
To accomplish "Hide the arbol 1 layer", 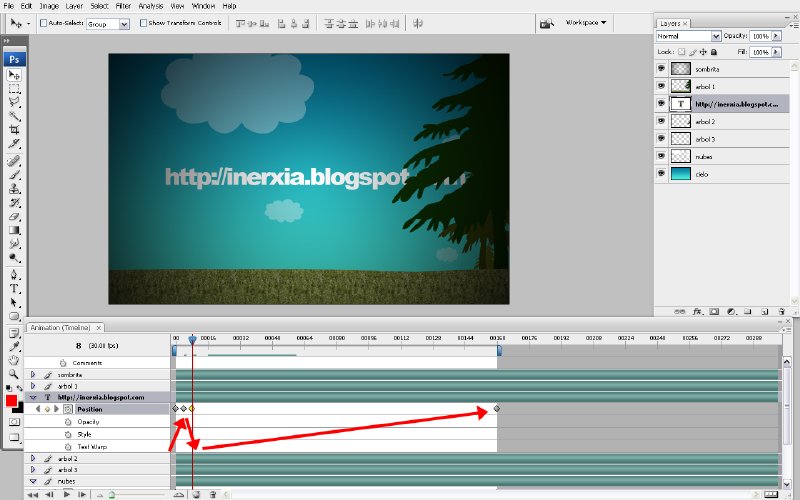I will (x=662, y=86).
